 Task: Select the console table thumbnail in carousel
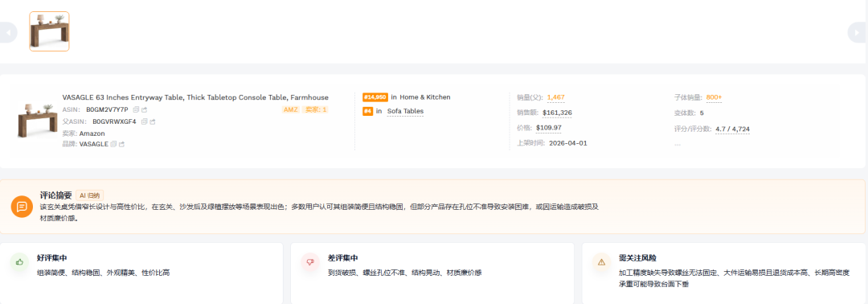[x=49, y=31]
